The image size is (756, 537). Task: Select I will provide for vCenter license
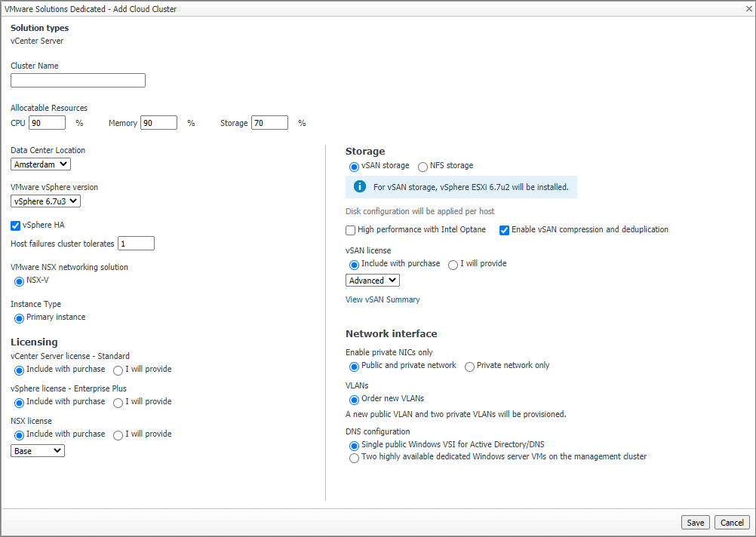tap(118, 370)
